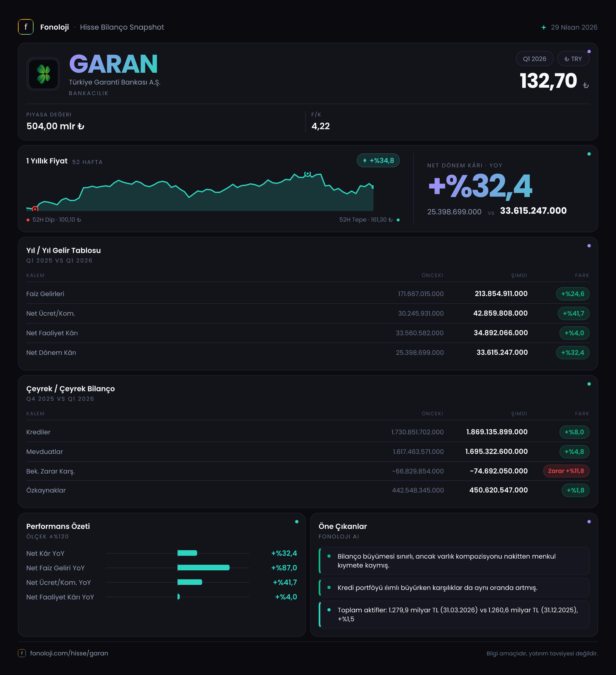Image resolution: width=616 pixels, height=675 pixels.
Task: Click the previous value 171.667.015.000
Action: click(x=421, y=294)
